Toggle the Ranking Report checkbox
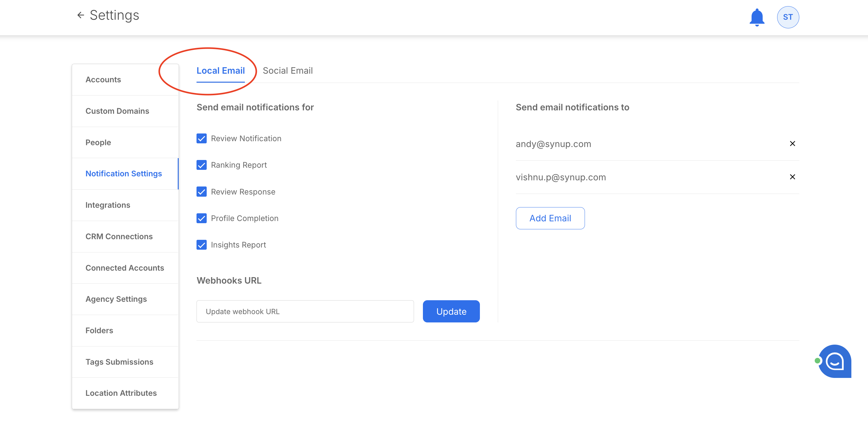 pos(201,165)
